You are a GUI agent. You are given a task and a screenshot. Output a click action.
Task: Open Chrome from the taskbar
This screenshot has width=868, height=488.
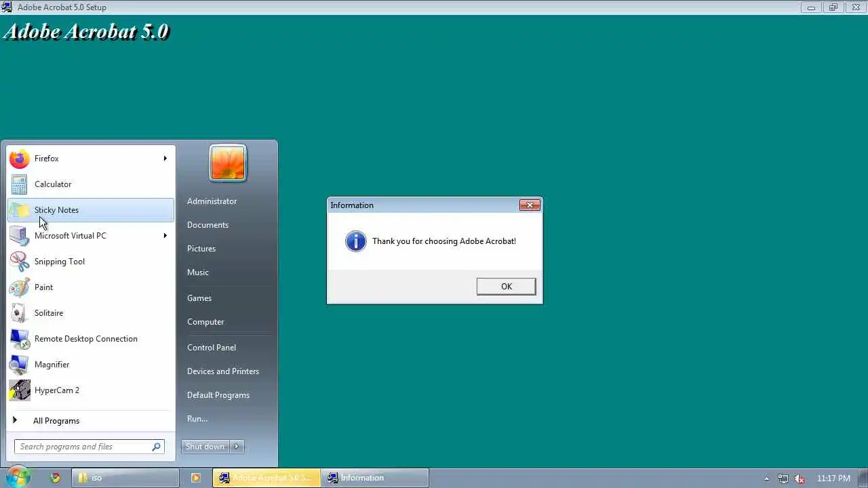point(55,478)
